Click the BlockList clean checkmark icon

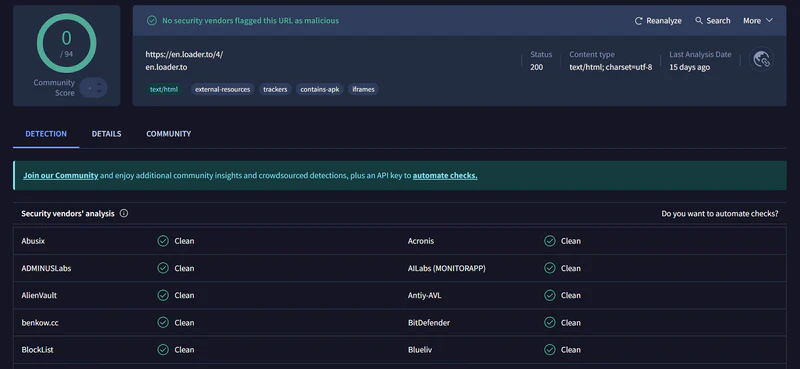tap(163, 350)
